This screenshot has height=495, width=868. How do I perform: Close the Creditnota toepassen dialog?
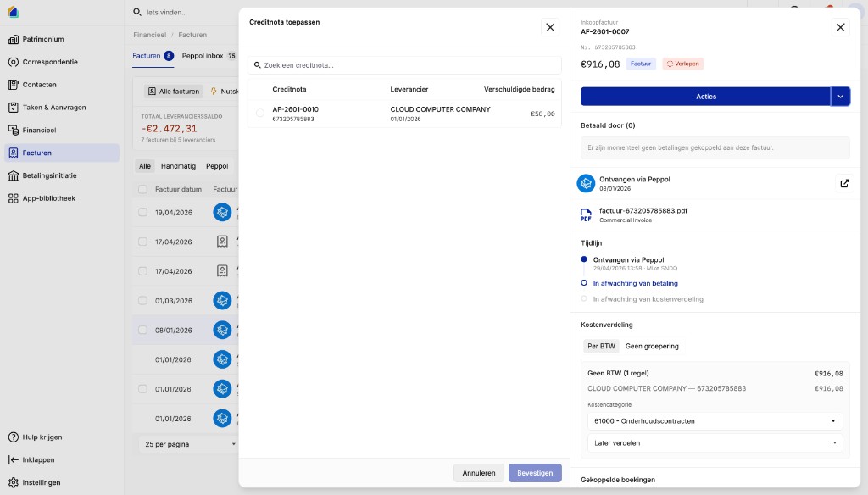[x=550, y=27]
